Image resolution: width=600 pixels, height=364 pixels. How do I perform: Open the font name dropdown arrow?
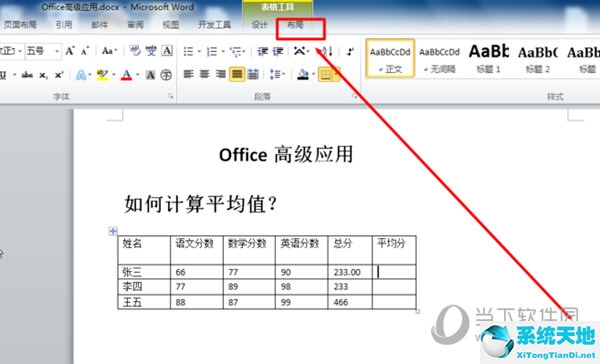[20, 51]
